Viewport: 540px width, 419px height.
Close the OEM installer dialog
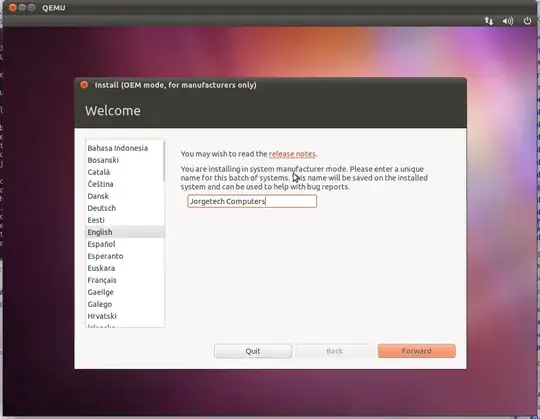click(x=84, y=85)
